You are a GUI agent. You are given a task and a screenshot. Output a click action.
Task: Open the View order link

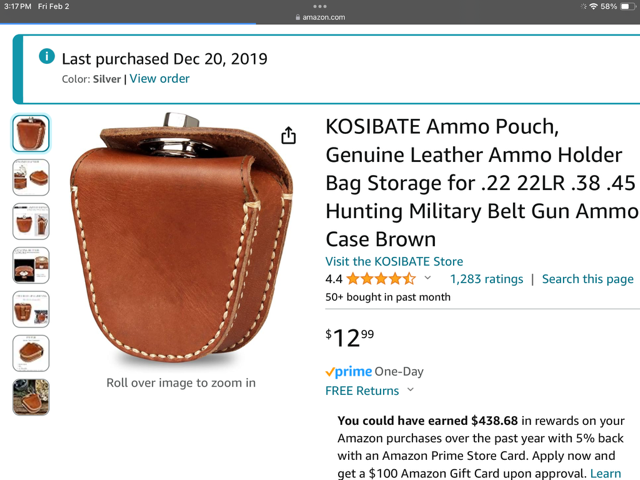(x=159, y=78)
